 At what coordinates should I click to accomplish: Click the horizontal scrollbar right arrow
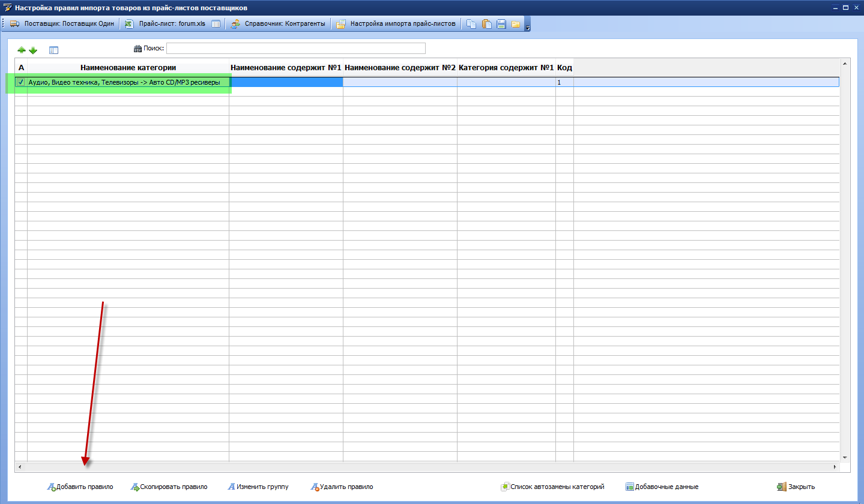(835, 466)
